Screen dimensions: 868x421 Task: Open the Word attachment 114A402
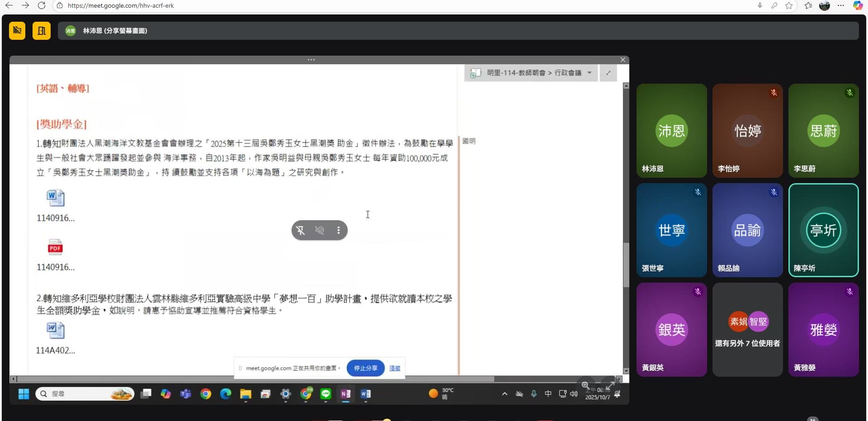click(56, 331)
